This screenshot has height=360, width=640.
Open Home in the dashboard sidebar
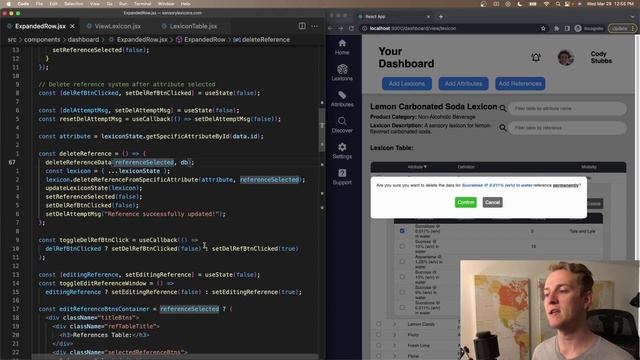[342, 47]
